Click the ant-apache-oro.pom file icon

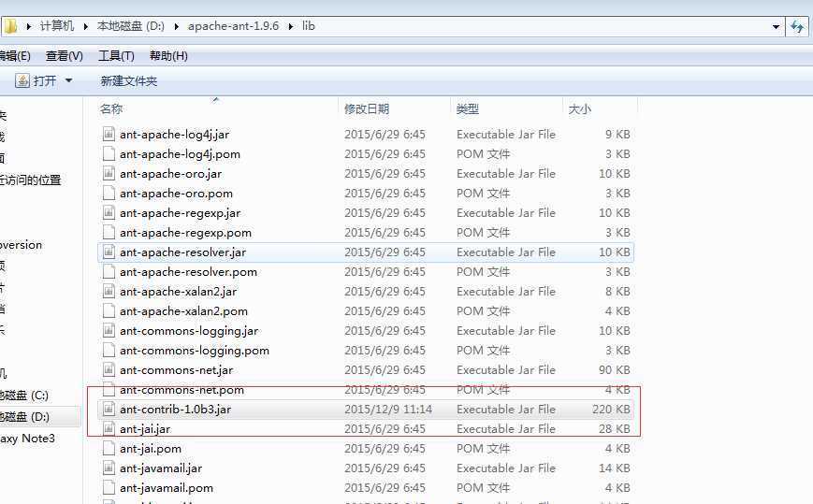109,194
